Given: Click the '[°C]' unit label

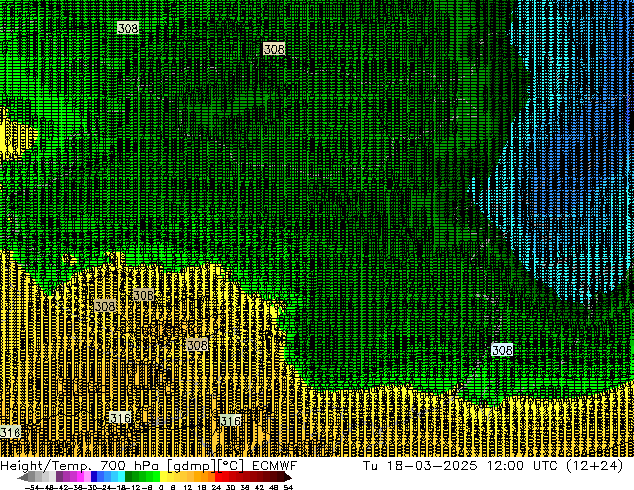Looking at the screenshot, I should pyautogui.click(x=230, y=466).
